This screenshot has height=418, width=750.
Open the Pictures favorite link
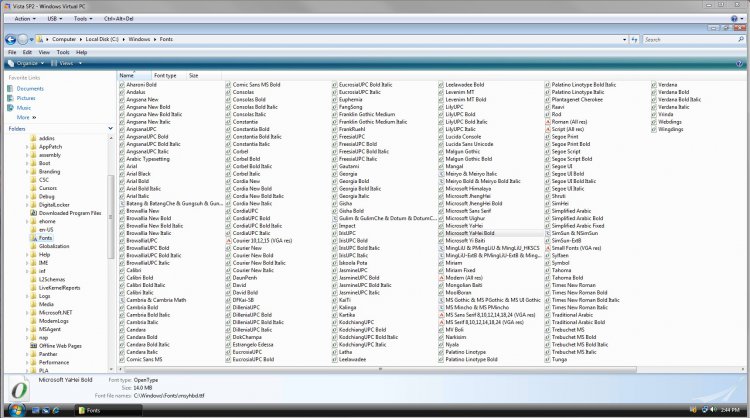point(26,98)
